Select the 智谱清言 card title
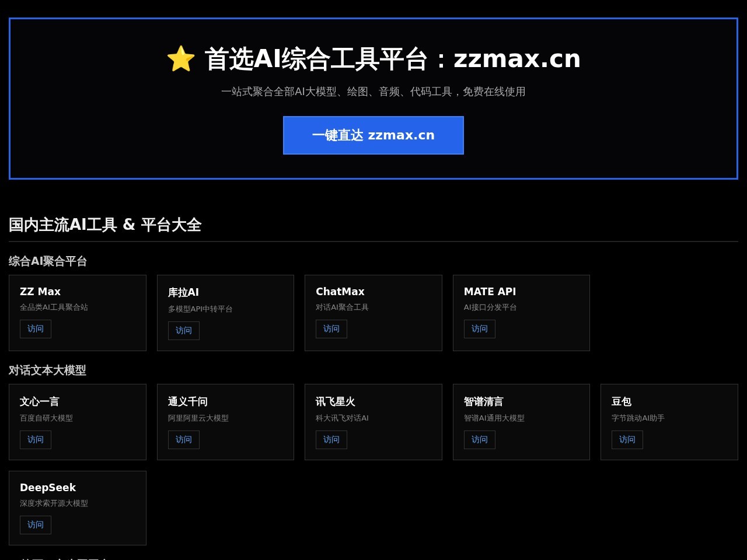The height and width of the screenshot is (560, 747). click(x=484, y=401)
